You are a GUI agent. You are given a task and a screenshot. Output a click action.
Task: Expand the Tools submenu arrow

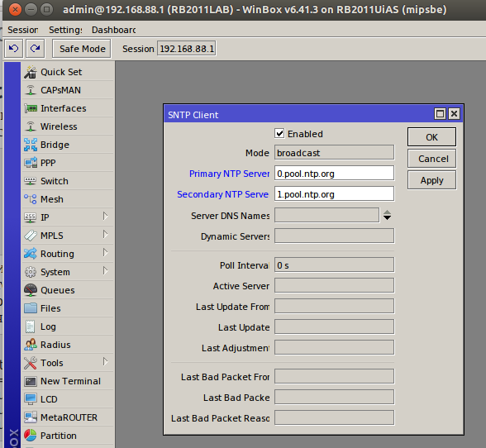tap(106, 362)
